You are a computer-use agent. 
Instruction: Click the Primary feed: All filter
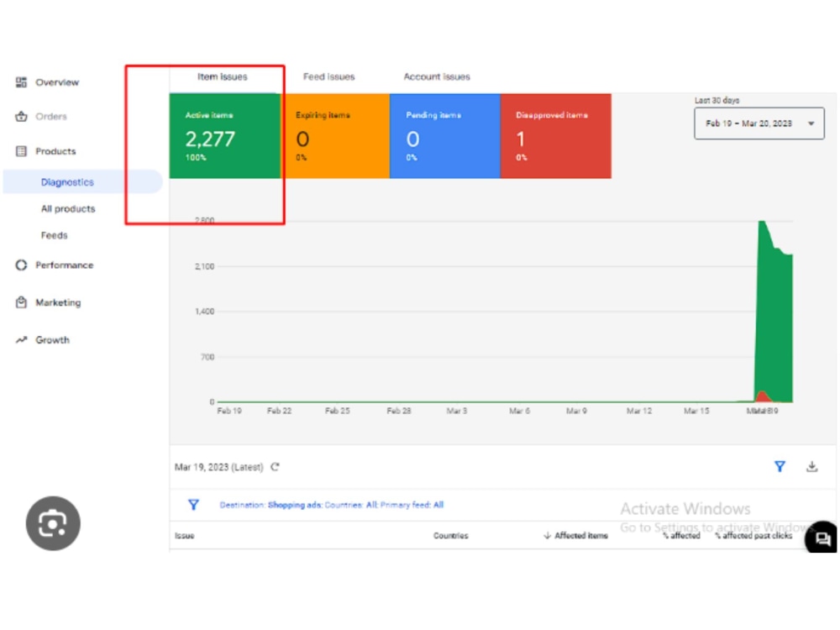412,505
